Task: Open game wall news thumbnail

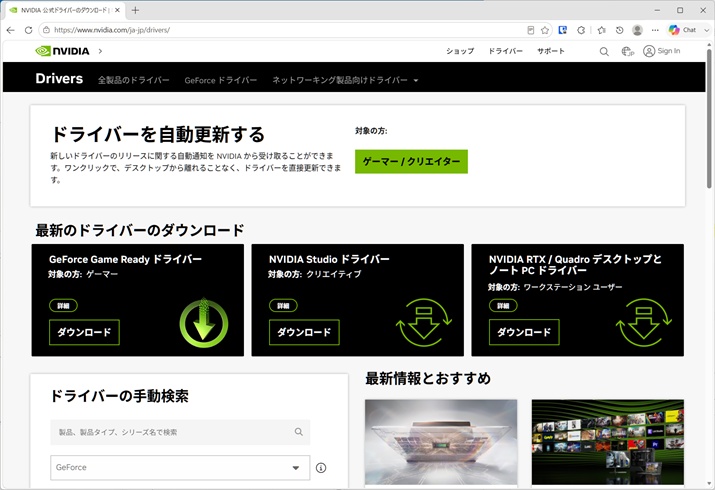Action: pyautogui.click(x=608, y=442)
